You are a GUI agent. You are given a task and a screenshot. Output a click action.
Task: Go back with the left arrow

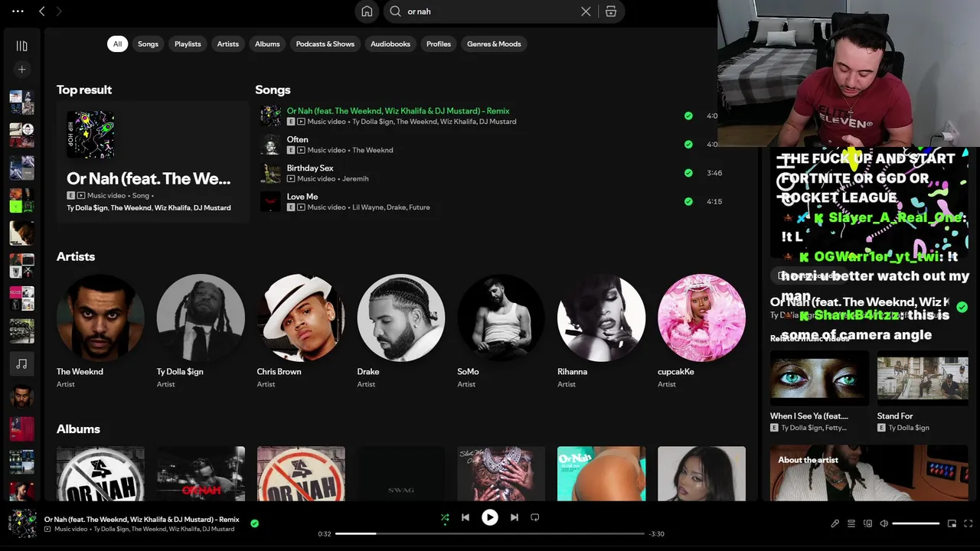coord(42,11)
